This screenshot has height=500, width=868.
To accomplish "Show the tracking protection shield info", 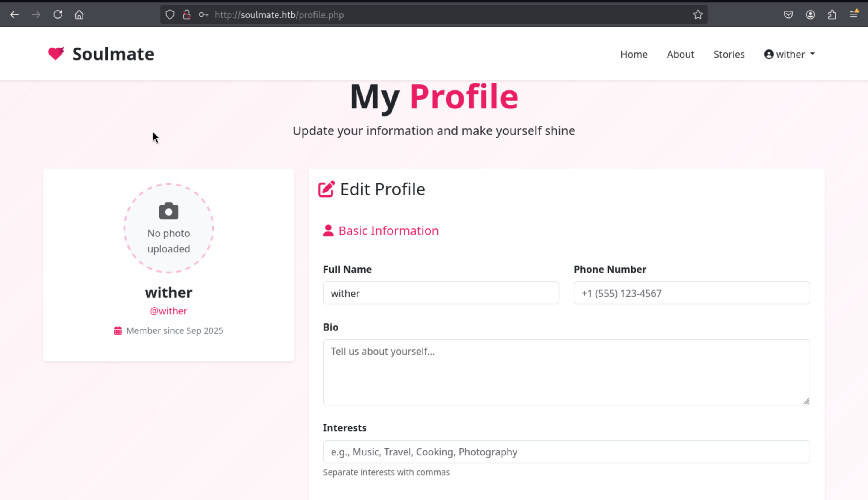I will pyautogui.click(x=170, y=15).
